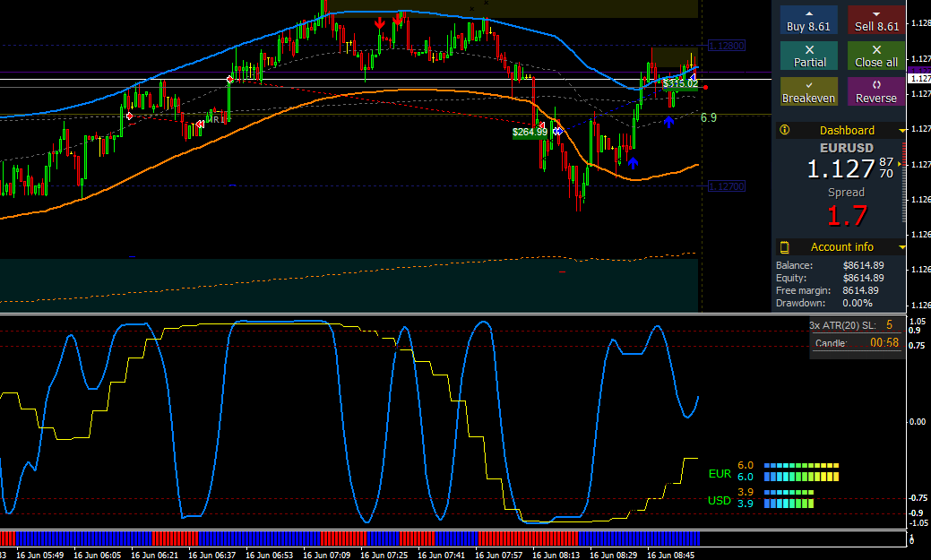The width and height of the screenshot is (931, 560).
Task: Click the green 6.9 value on chart
Action: (709, 117)
